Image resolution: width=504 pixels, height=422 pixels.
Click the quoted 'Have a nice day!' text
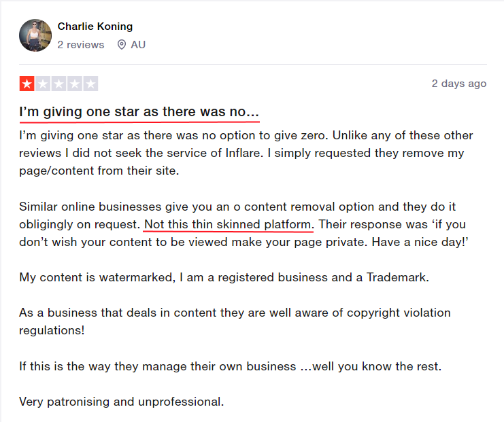pos(420,242)
